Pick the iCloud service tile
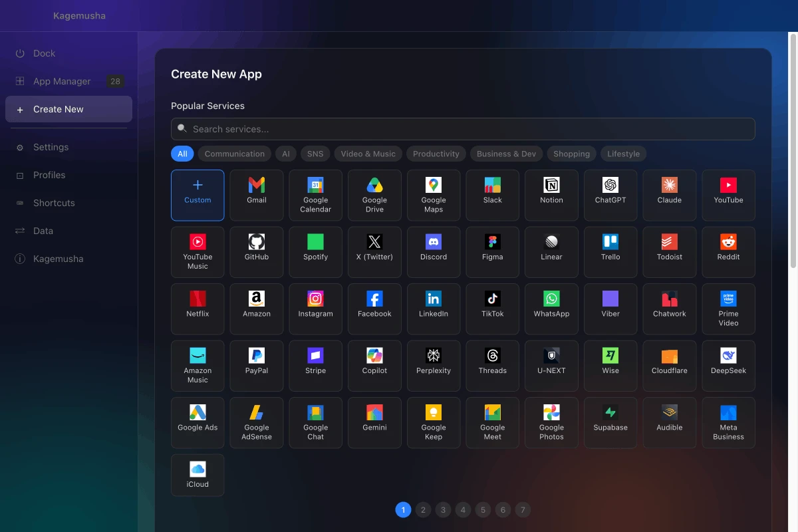 coord(198,475)
